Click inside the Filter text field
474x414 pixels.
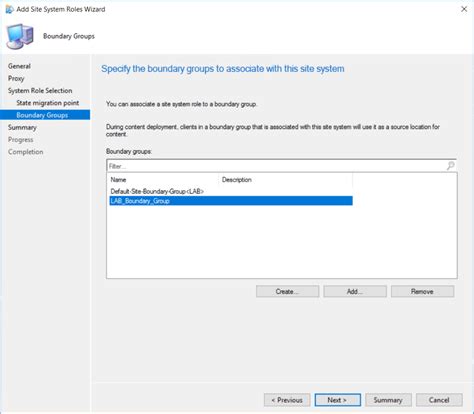277,166
